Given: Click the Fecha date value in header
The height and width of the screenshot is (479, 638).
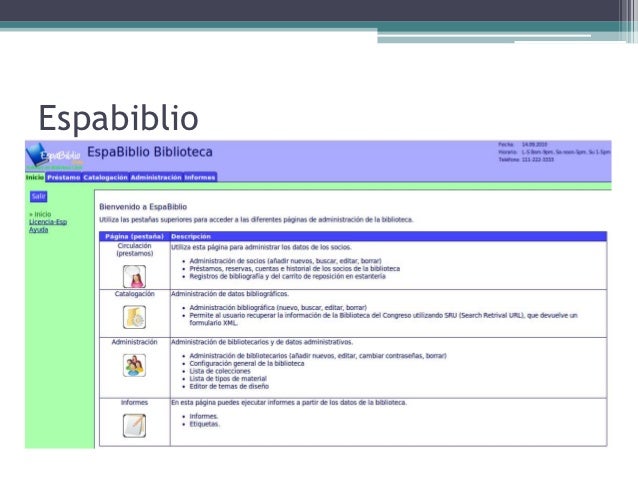Looking at the screenshot, I should pos(535,144).
